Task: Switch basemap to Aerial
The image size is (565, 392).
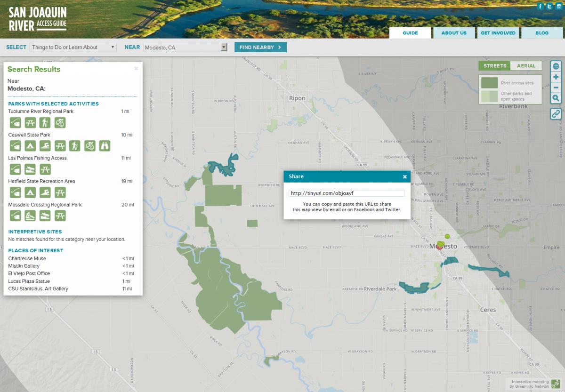Action: click(x=526, y=66)
